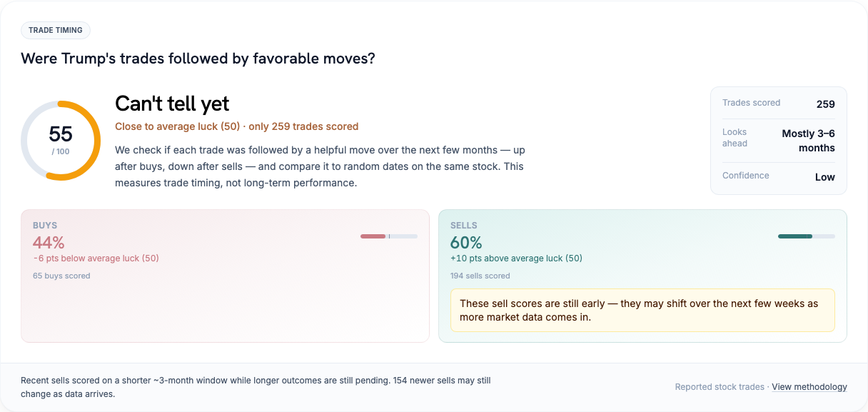Click the Trades scored 259 row

point(779,104)
